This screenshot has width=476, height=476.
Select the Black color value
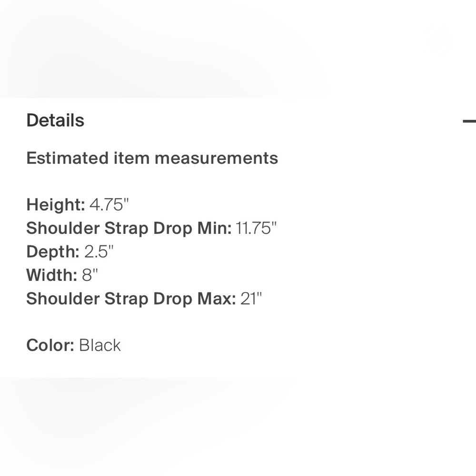click(100, 346)
